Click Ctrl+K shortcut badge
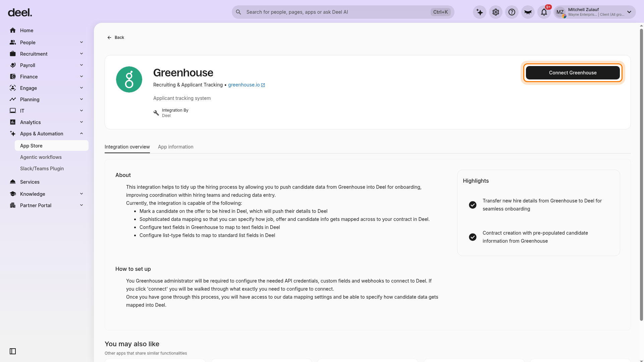 [x=440, y=12]
